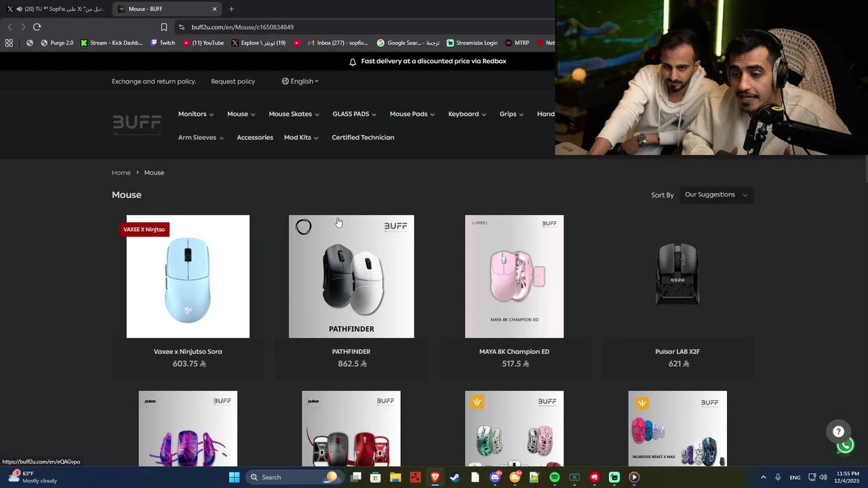The width and height of the screenshot is (868, 488).
Task: Open the PATHFINDER mouse product image
Action: (351, 277)
